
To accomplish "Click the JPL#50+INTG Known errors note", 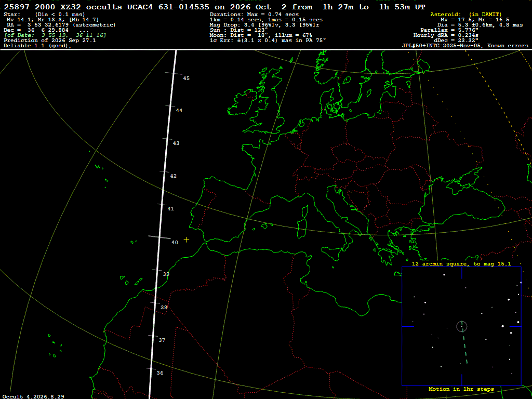I will point(465,46).
